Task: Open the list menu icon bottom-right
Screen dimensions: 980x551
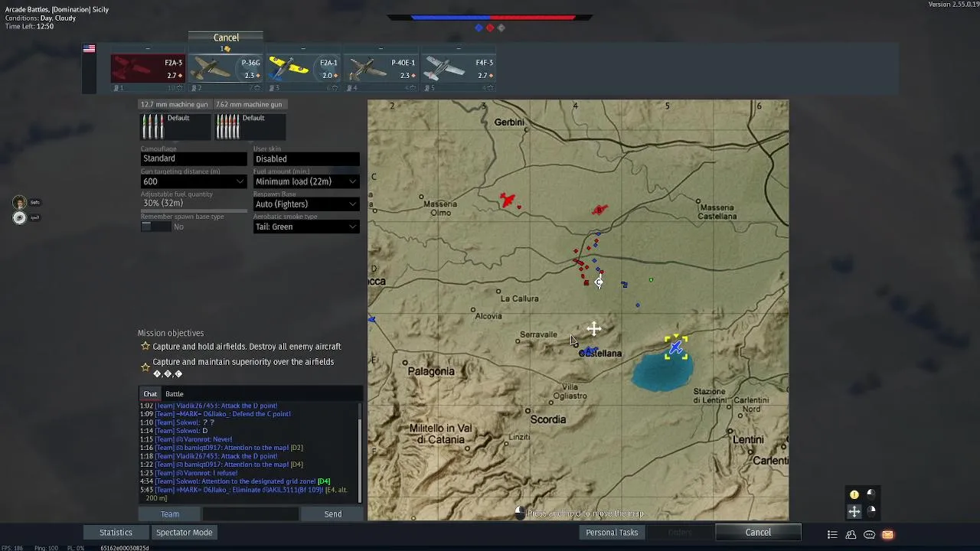Action: pos(832,534)
